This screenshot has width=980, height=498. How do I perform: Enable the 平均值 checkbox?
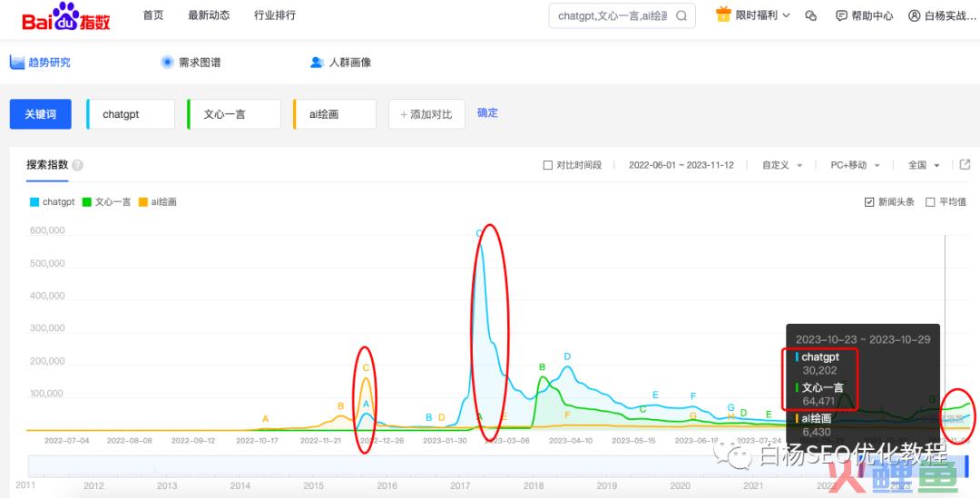tap(930, 201)
